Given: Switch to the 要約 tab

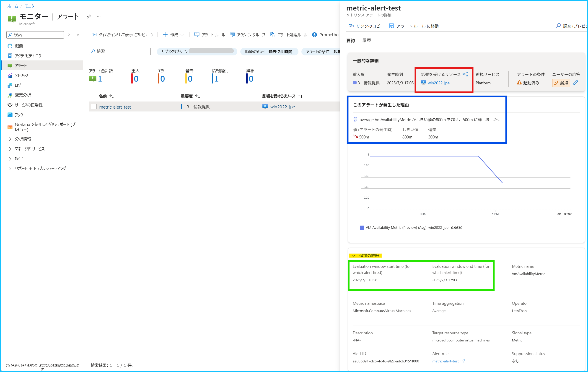Looking at the screenshot, I should (350, 41).
